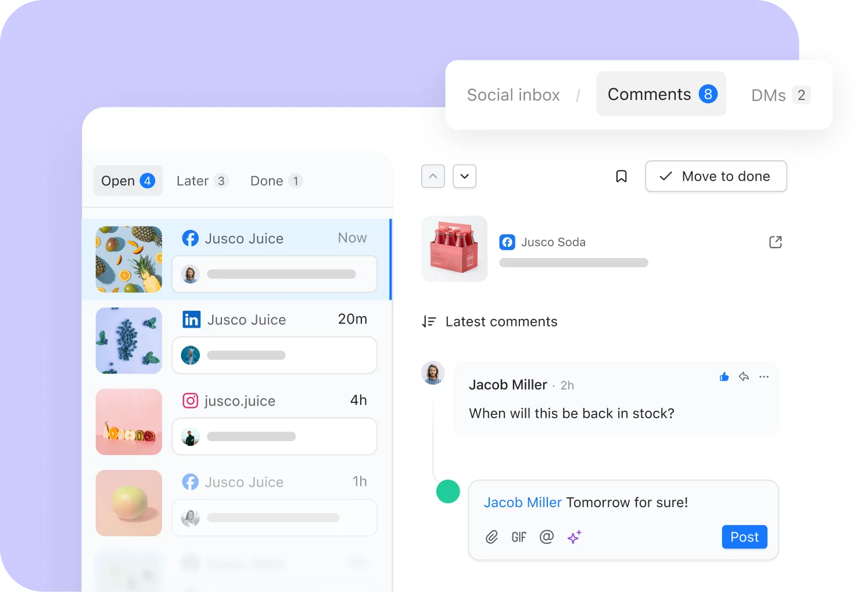The width and height of the screenshot is (868, 592).
Task: Click the Move to done button
Action: click(716, 177)
